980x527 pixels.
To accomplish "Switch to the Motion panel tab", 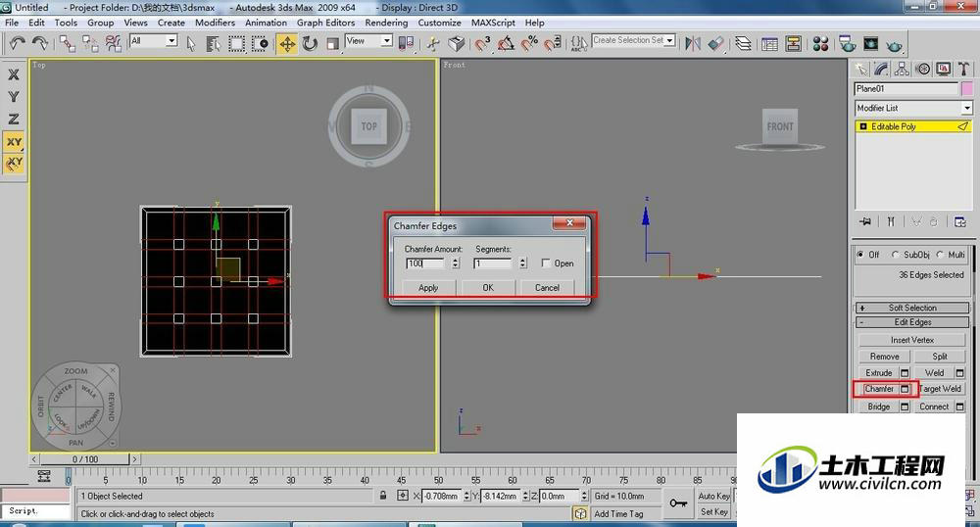I will (922, 69).
